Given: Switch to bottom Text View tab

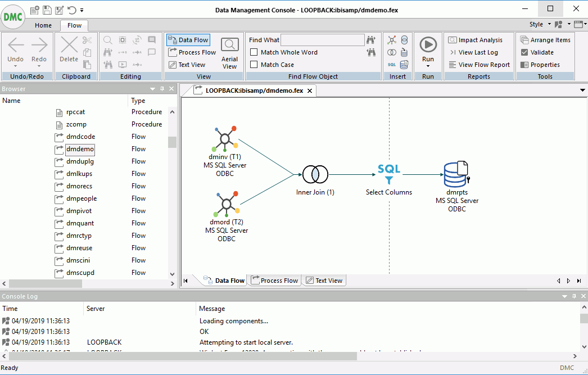Looking at the screenshot, I should click(x=324, y=281).
